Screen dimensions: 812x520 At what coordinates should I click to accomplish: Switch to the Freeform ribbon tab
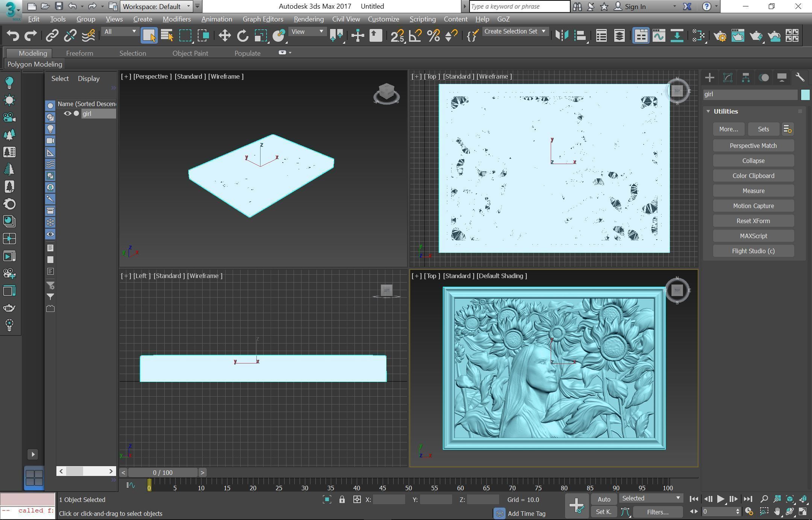[79, 53]
